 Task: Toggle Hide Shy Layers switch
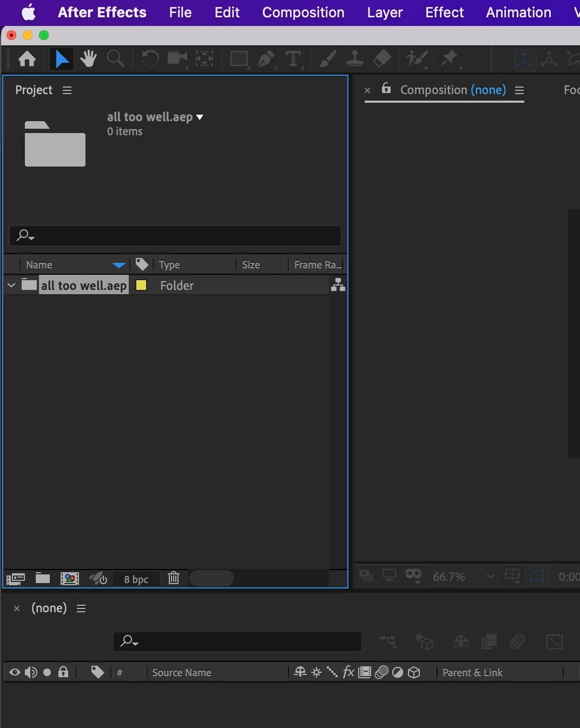[460, 641]
